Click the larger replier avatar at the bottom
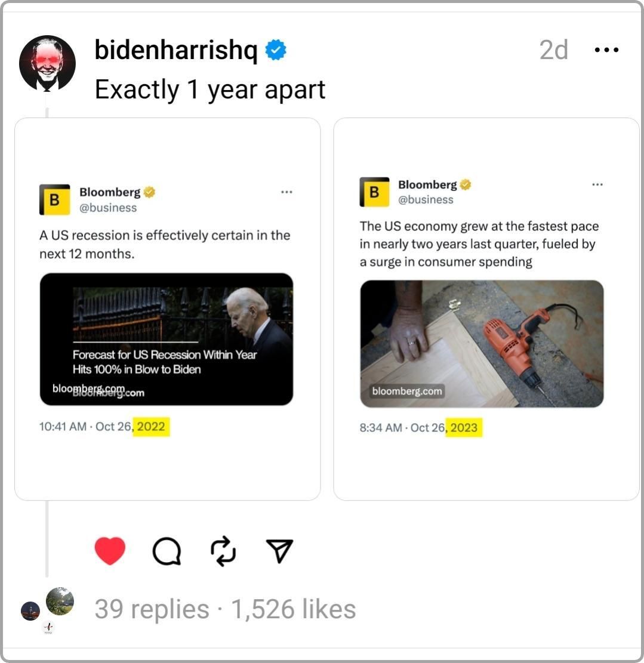 [60, 601]
